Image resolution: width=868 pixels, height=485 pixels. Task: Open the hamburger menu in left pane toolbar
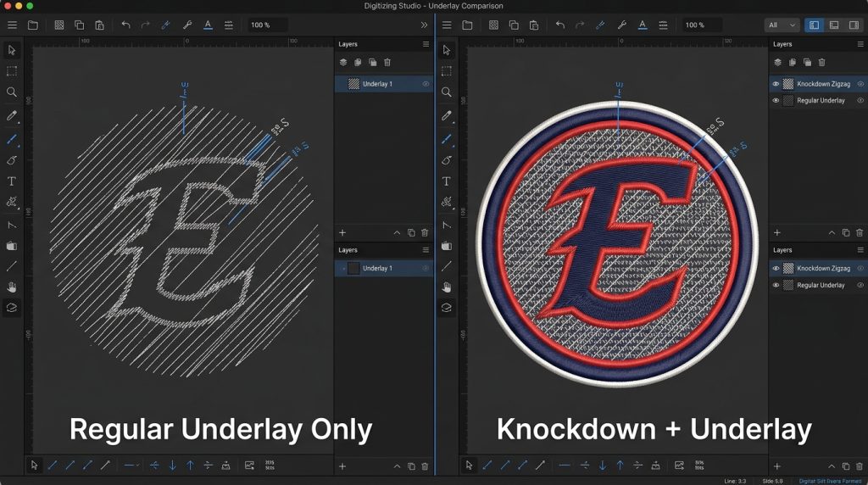[x=12, y=25]
